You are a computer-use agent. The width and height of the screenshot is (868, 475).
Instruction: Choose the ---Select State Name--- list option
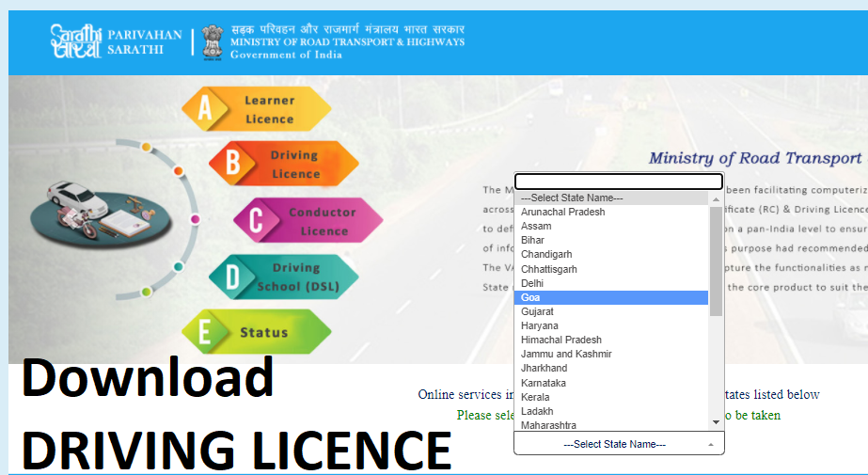[611, 198]
